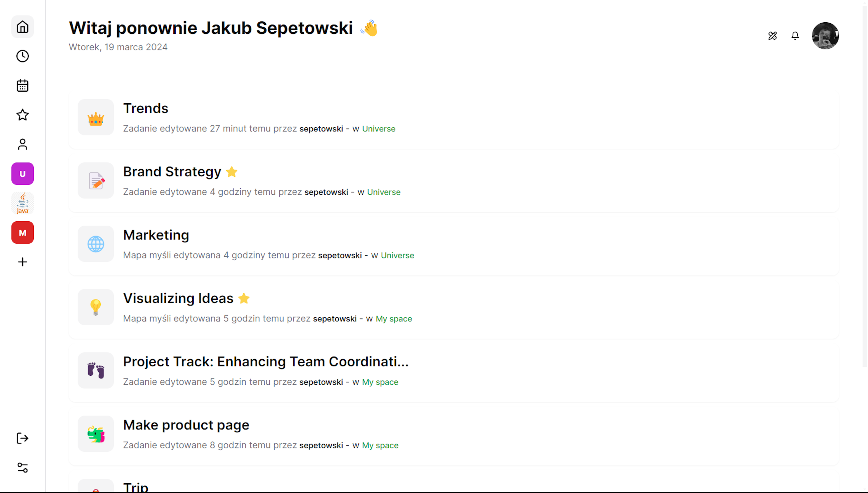The width and height of the screenshot is (868, 493).
Task: Toggle star on Visualizing Ideas item
Action: (244, 298)
